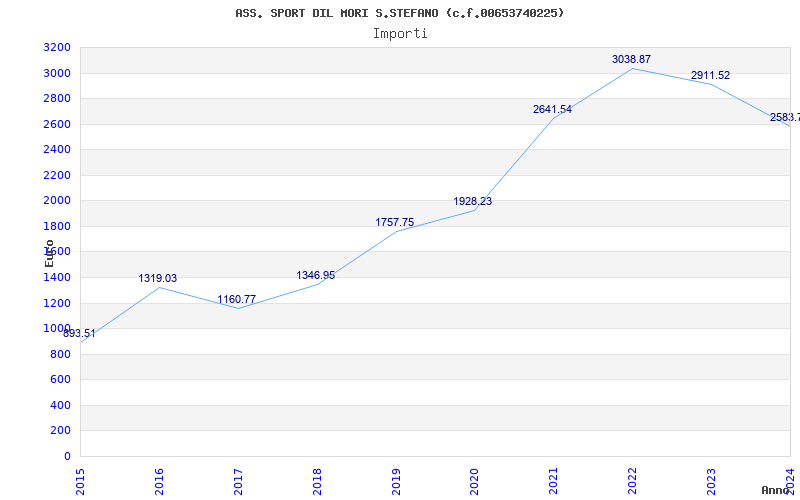This screenshot has height=500, width=800.
Task: Click the y-axis value 1200
Action: tap(57, 304)
